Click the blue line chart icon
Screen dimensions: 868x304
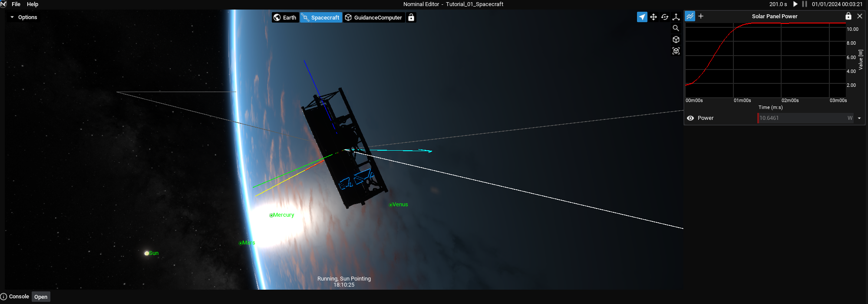point(690,16)
